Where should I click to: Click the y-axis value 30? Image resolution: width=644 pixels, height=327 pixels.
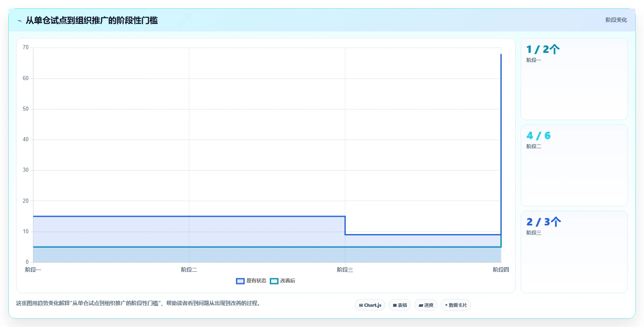26,170
